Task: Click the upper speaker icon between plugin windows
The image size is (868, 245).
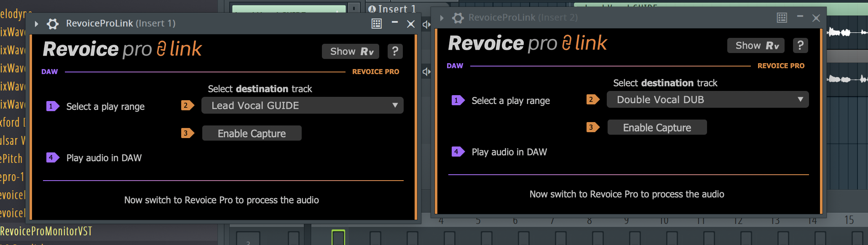Action: pyautogui.click(x=426, y=25)
